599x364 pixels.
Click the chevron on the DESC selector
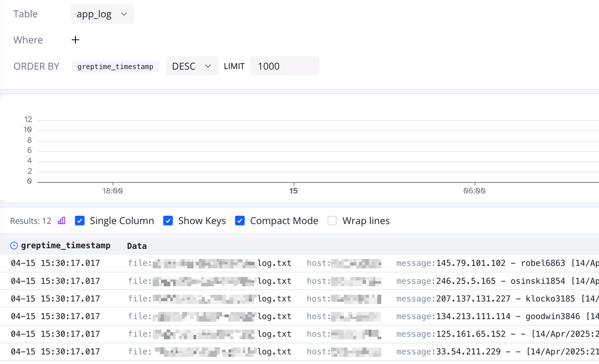point(209,66)
